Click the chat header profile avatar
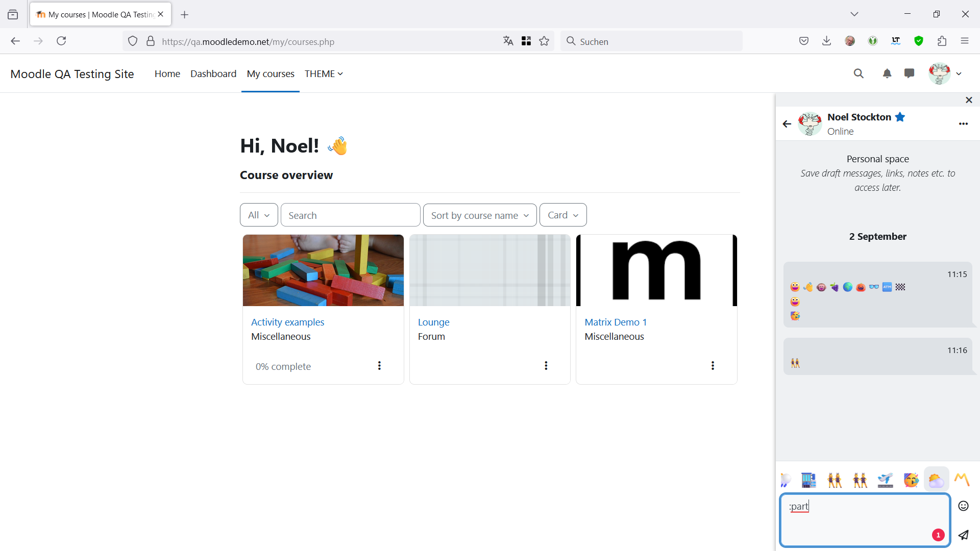 [x=810, y=124]
